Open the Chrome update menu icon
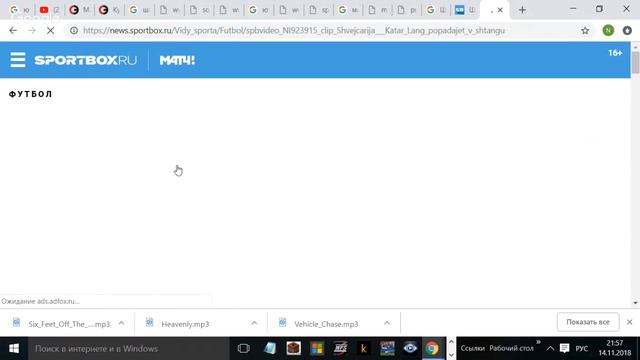 (627, 31)
